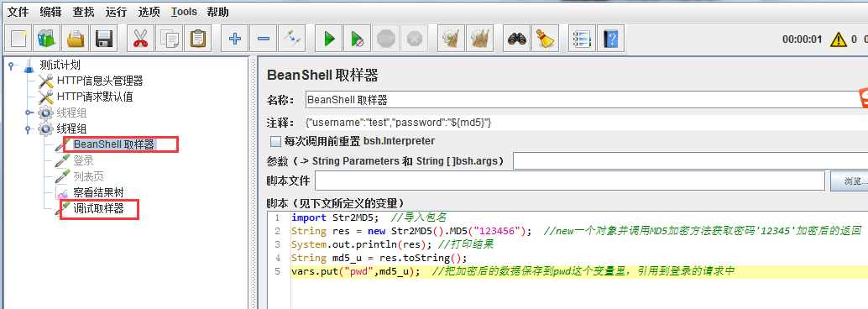The width and height of the screenshot is (868, 309).
Task: Open the 查找 menu
Action: (84, 12)
